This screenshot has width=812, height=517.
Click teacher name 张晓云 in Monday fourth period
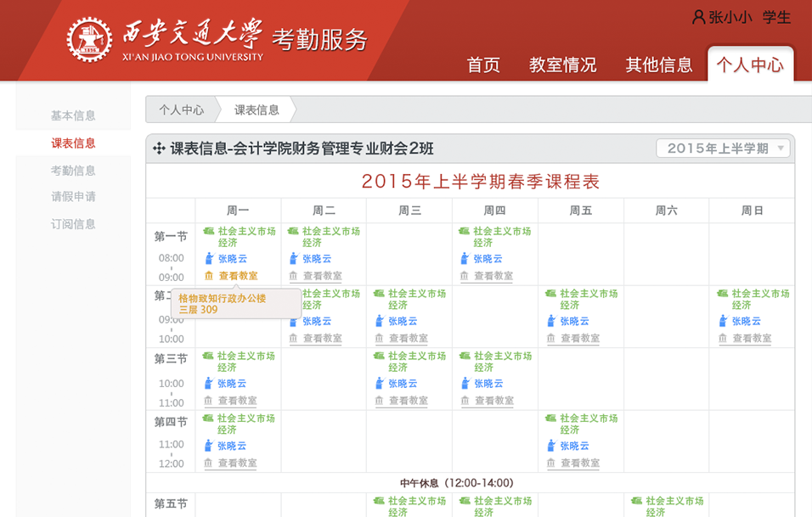click(232, 446)
